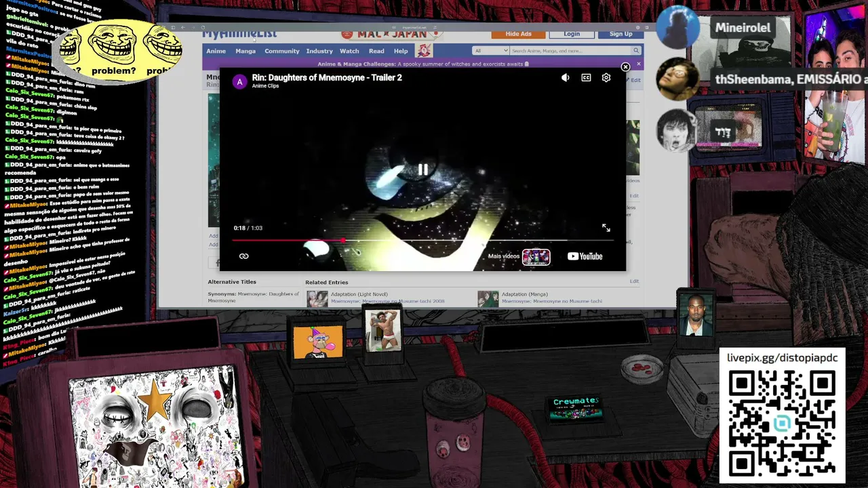The height and width of the screenshot is (488, 868).
Task: Open the Light Novel adaptation thumbnail
Action: (317, 299)
